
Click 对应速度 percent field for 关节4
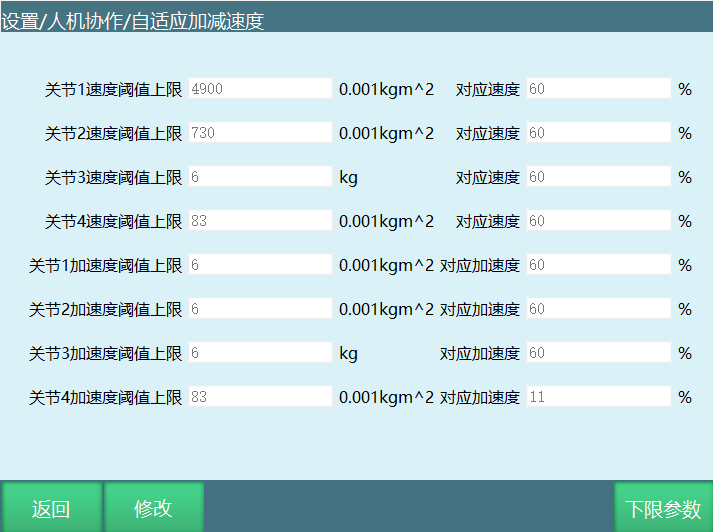coord(598,221)
